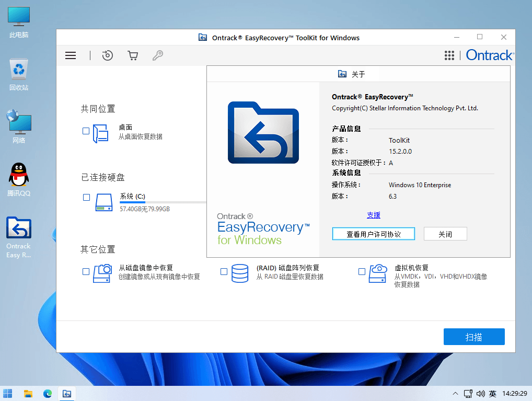Click the 支援 support link
This screenshot has height=401, width=532.
click(x=374, y=215)
